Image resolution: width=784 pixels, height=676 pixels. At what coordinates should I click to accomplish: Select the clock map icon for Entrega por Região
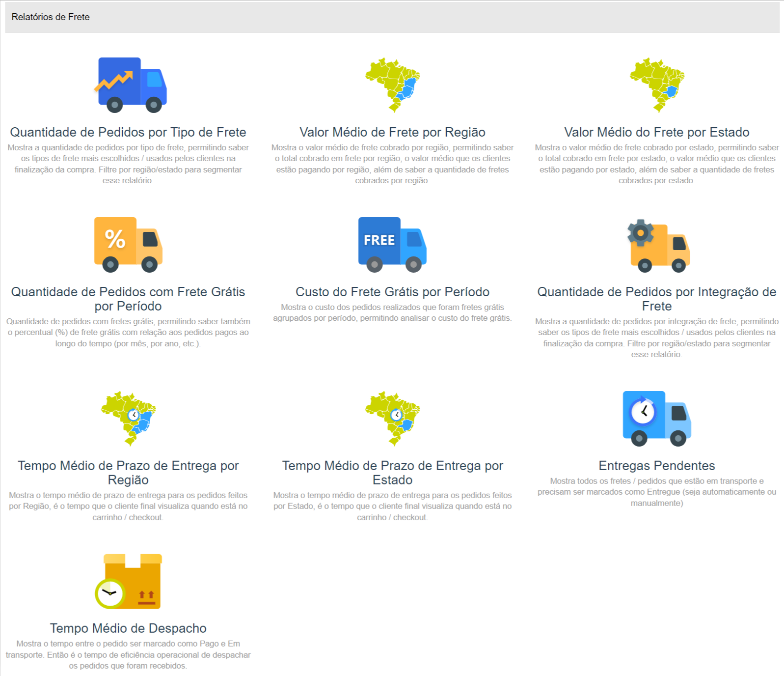128,419
